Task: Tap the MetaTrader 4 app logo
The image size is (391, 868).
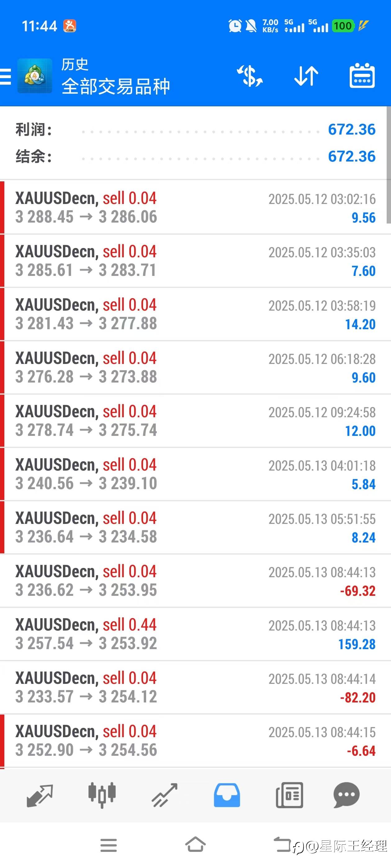Action: (x=35, y=76)
